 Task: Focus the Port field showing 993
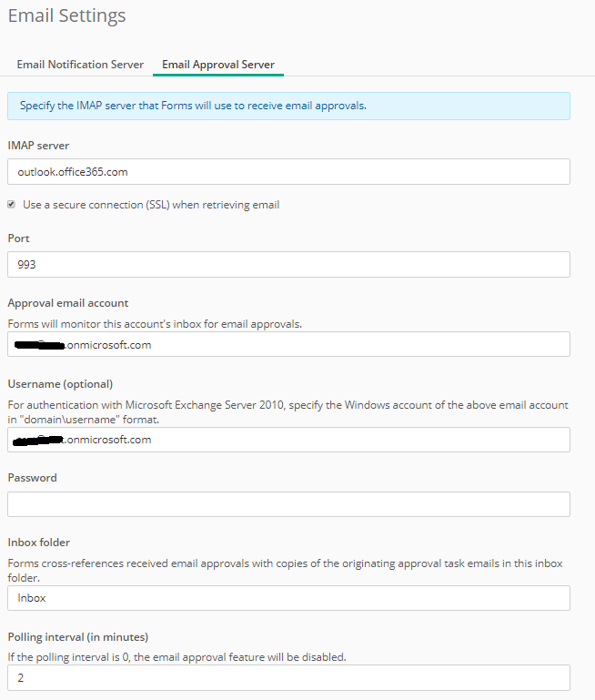(x=288, y=265)
